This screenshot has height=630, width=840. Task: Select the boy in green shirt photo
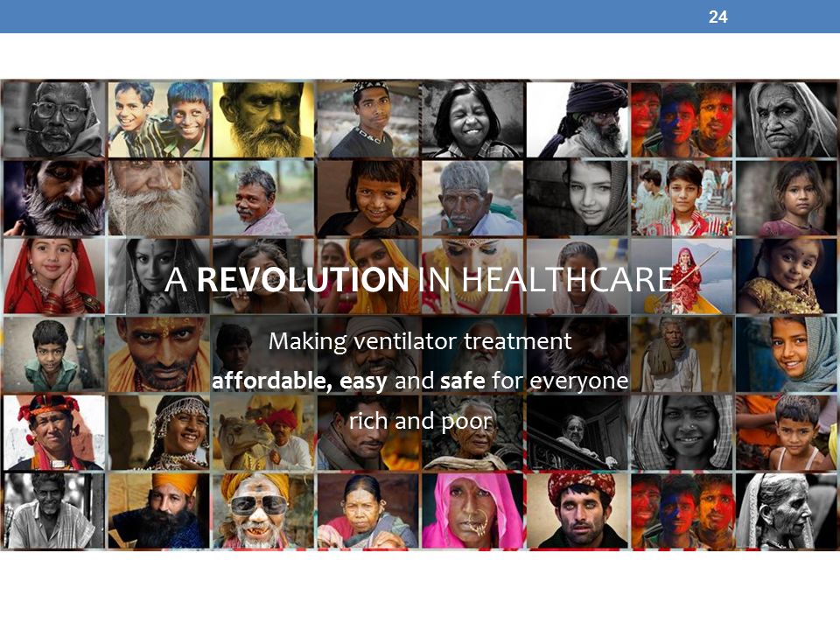53,354
